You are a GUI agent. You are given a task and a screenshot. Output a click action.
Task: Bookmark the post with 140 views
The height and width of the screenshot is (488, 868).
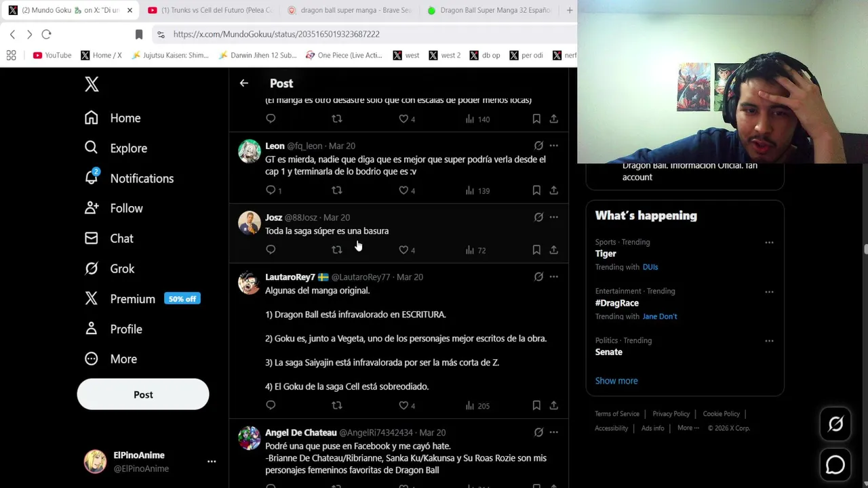(536, 119)
